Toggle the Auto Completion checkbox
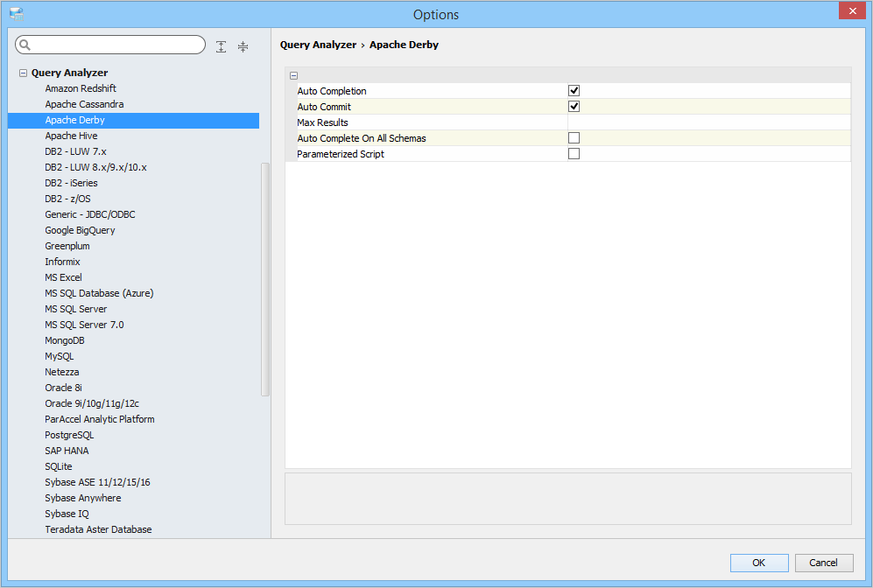Image resolution: width=873 pixels, height=588 pixels. click(574, 90)
